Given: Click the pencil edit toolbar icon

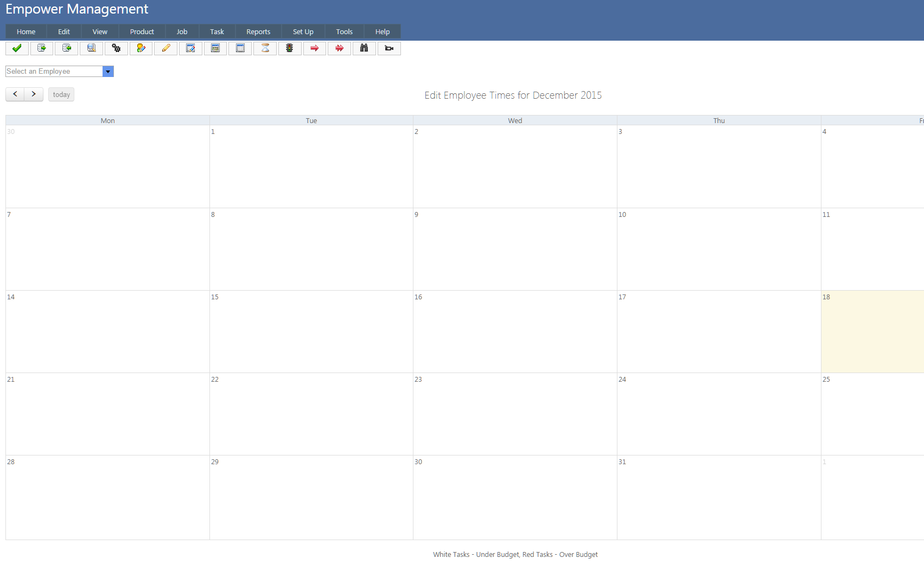Looking at the screenshot, I should click(x=165, y=48).
